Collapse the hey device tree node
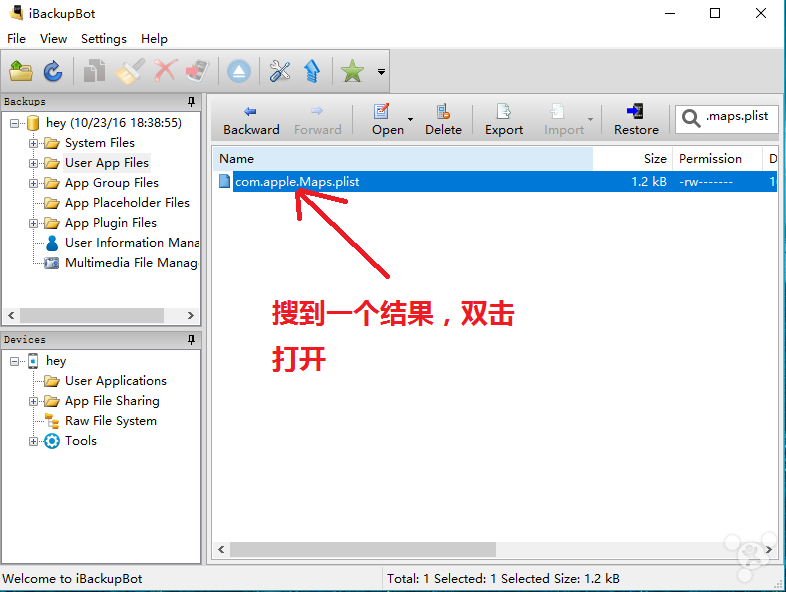 [15, 361]
